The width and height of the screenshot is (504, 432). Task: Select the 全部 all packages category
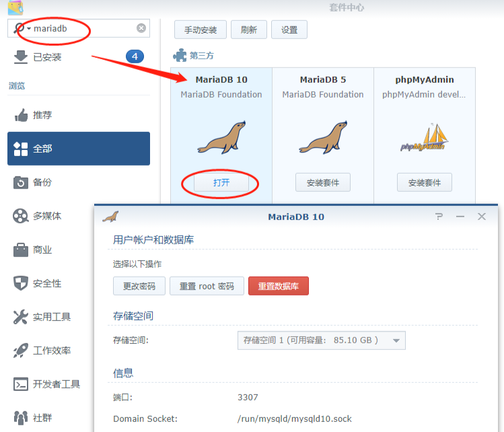(x=79, y=149)
